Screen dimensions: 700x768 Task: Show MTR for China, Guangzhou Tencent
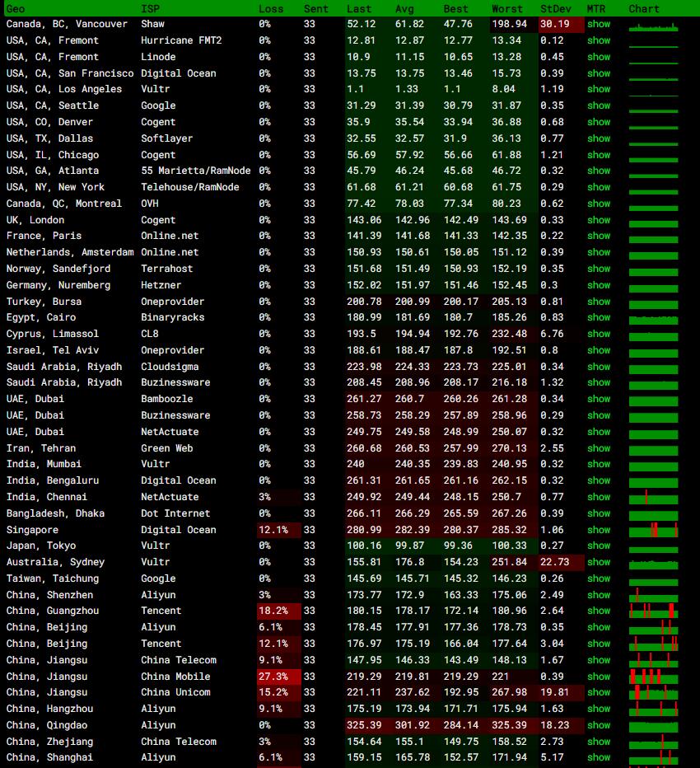pos(599,611)
